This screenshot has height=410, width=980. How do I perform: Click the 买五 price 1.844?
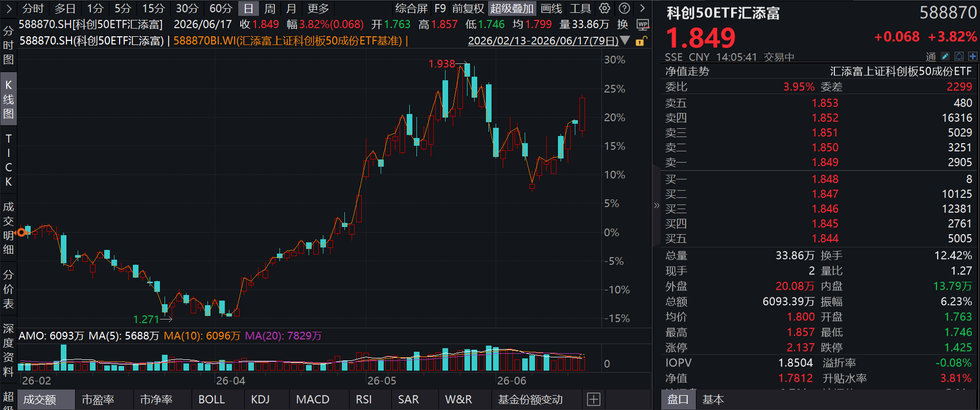tap(825, 239)
